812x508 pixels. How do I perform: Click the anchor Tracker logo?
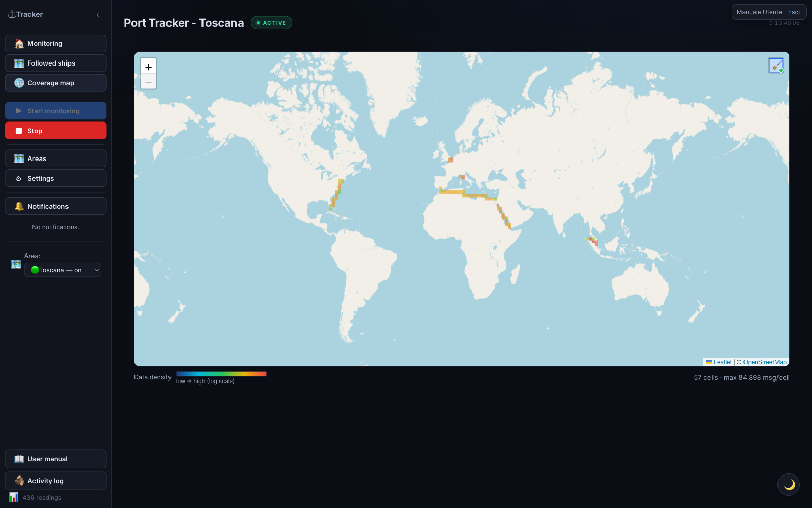coord(25,14)
